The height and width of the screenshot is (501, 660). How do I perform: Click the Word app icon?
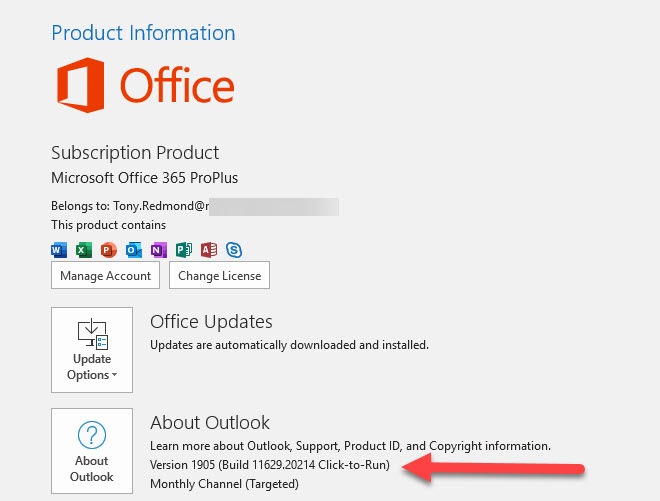pyautogui.click(x=59, y=250)
